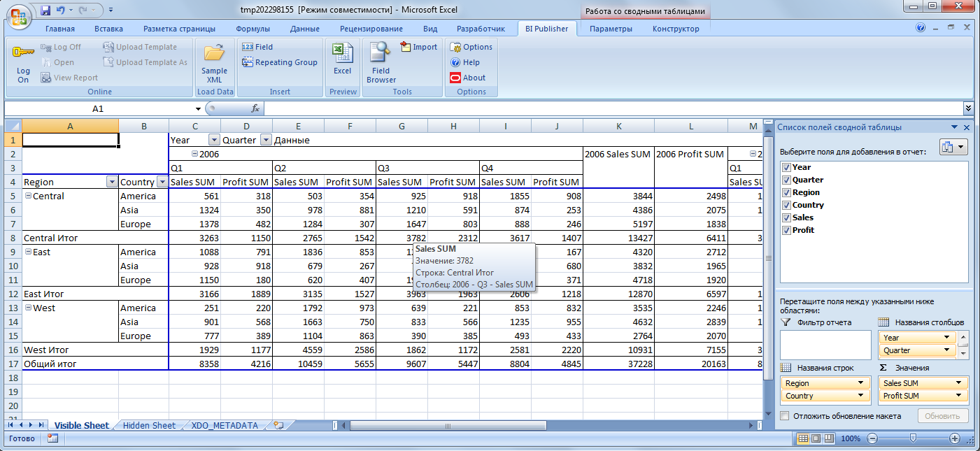Viewport: 980px width, 451px height.
Task: Switch to the Hidden Sheet tab
Action: coord(148,425)
